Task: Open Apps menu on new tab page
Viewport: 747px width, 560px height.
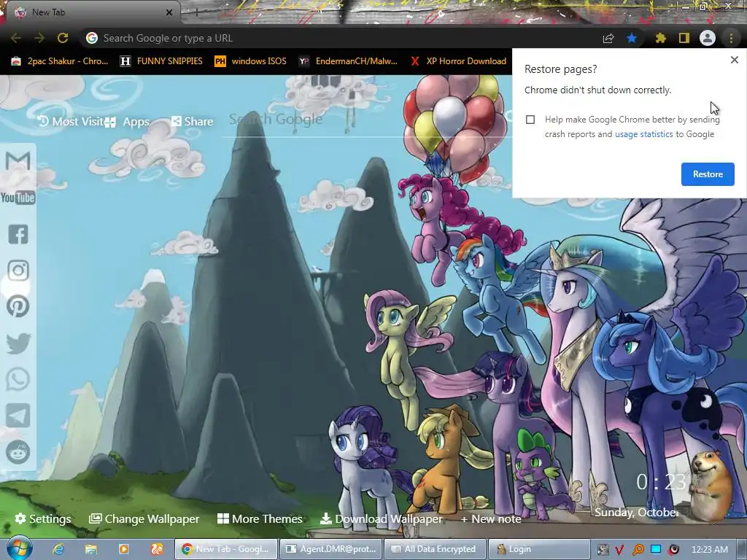Action: [127, 122]
